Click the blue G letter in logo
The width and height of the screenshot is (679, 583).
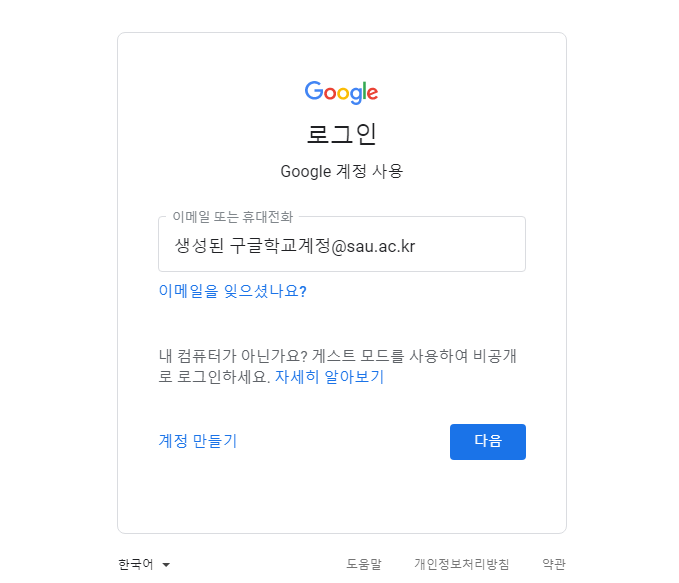(314, 91)
